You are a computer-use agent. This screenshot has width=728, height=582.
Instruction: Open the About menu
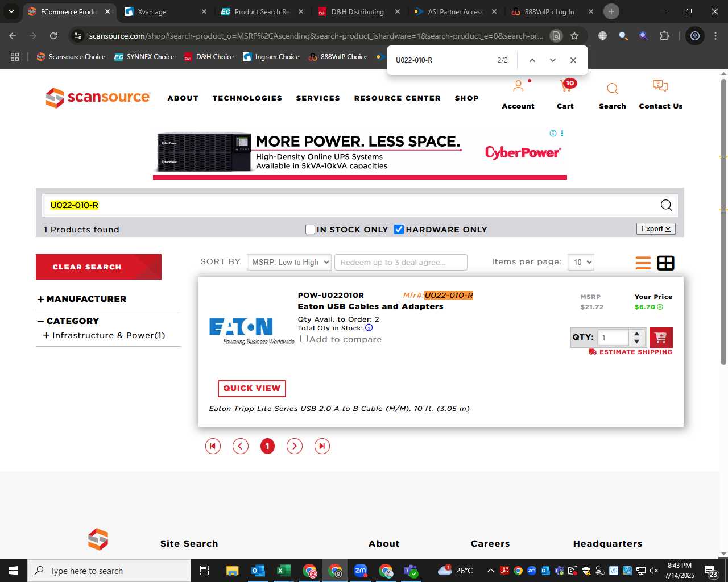[x=183, y=98]
